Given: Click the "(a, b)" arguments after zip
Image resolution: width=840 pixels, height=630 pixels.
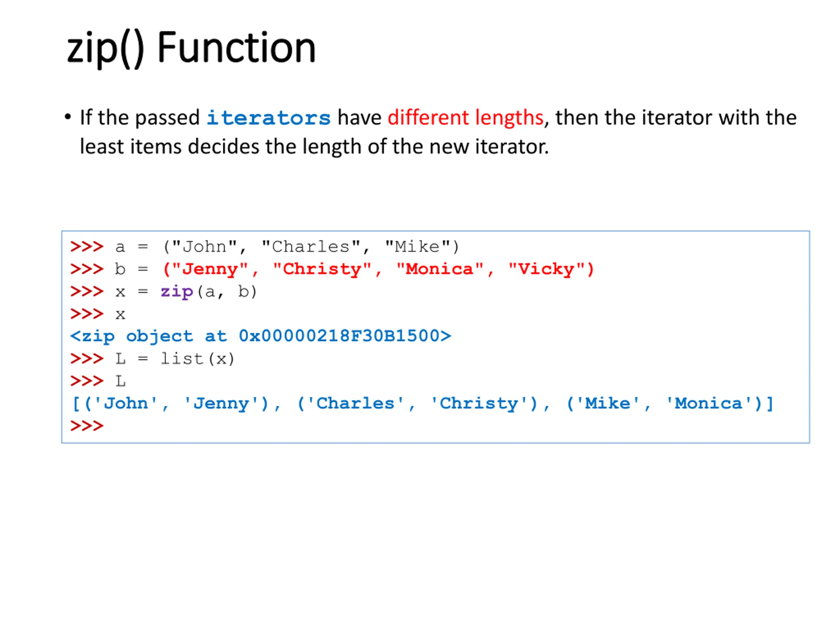Looking at the screenshot, I should click(227, 292).
